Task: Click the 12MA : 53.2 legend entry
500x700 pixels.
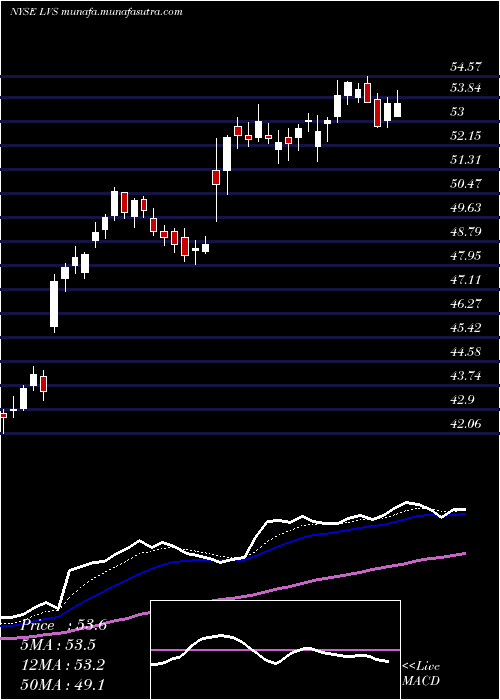Action: click(x=62, y=664)
